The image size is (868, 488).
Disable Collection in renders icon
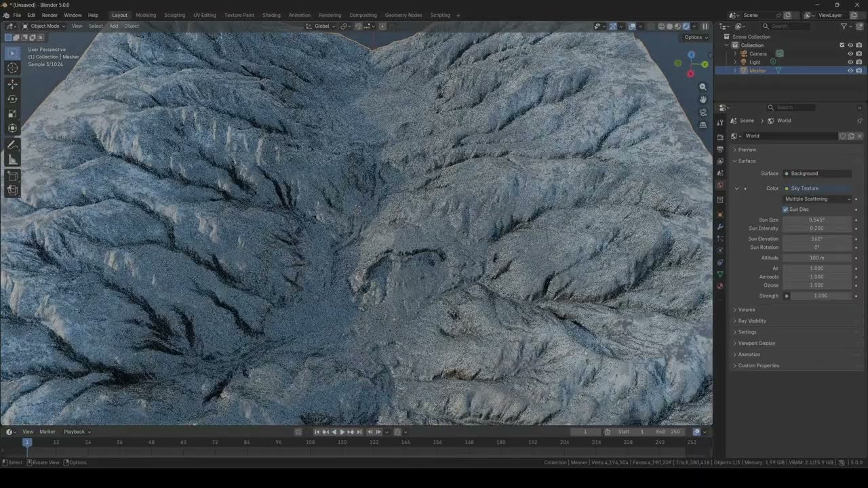tap(859, 45)
